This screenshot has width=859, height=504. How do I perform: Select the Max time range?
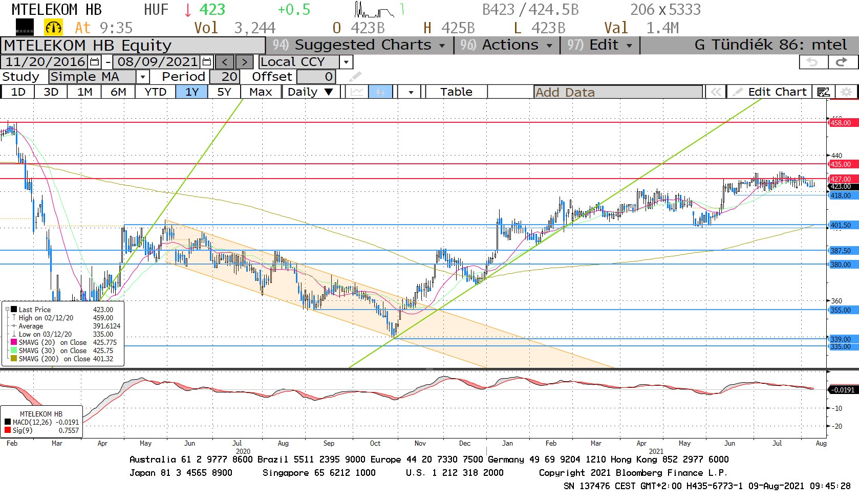point(261,92)
